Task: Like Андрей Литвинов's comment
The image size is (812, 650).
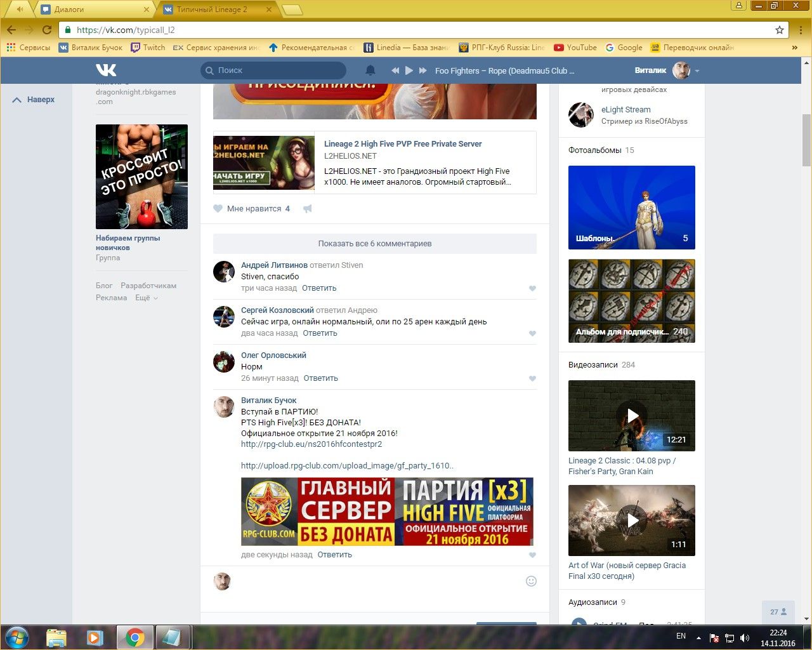Action: pos(532,288)
